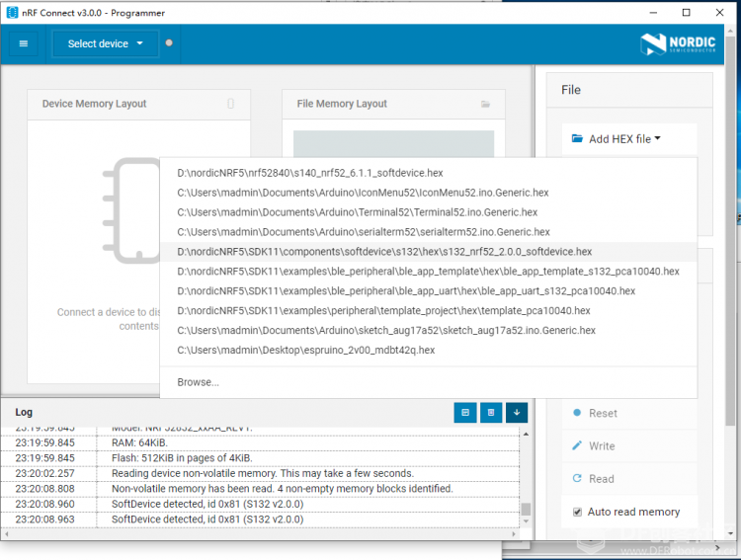
Task: Open the hamburger main menu
Action: (x=23, y=43)
